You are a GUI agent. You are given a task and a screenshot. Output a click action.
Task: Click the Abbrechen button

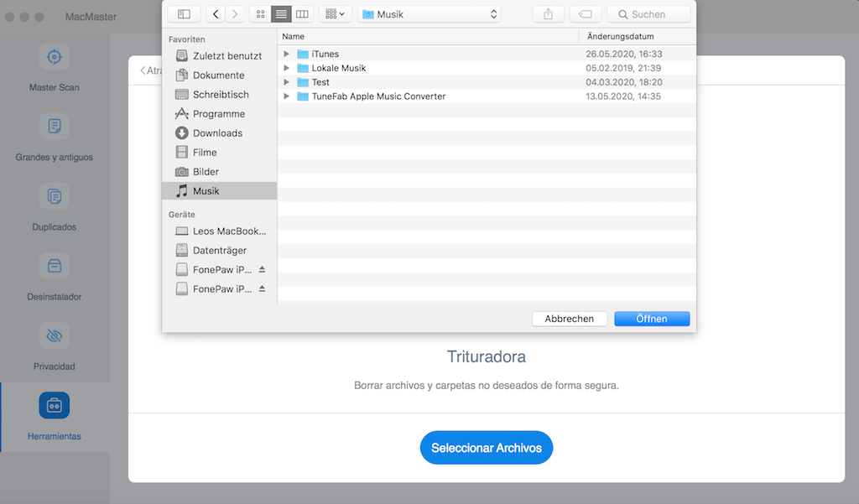pyautogui.click(x=570, y=319)
